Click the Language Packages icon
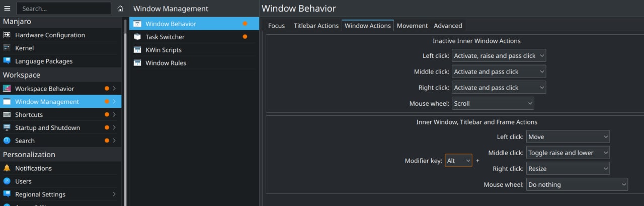 click(x=7, y=61)
